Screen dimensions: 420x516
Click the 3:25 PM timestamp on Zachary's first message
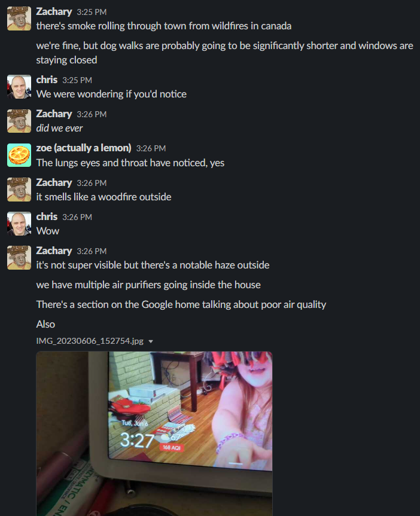point(92,12)
